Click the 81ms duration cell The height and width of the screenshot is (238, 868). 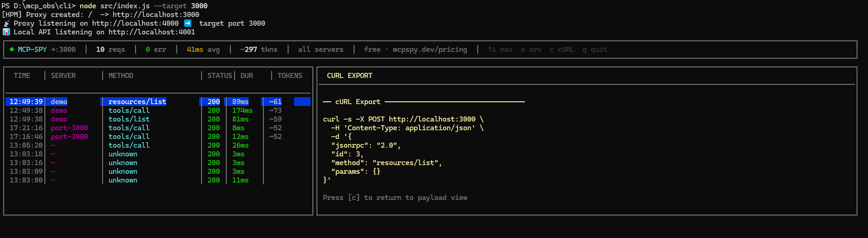(240, 119)
